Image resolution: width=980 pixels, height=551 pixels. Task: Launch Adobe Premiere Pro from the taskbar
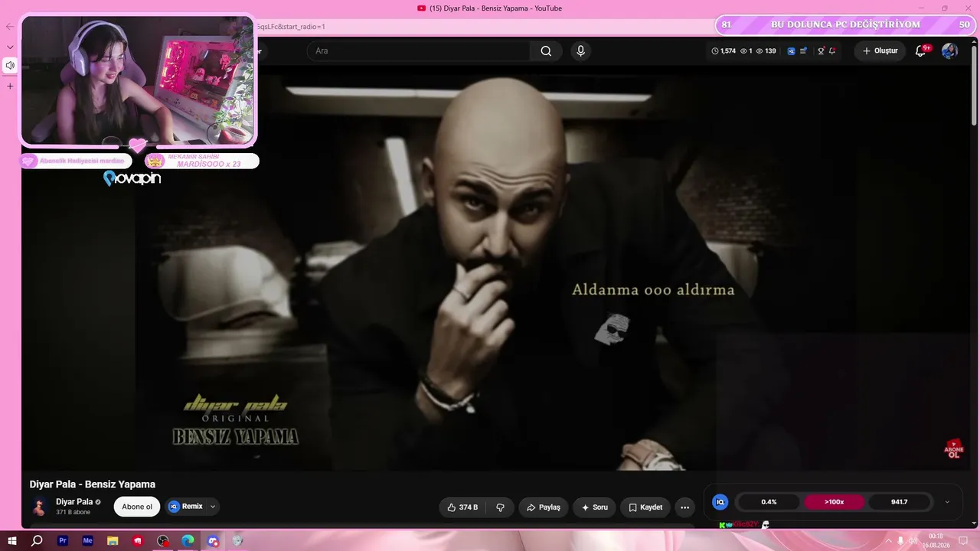(x=63, y=541)
